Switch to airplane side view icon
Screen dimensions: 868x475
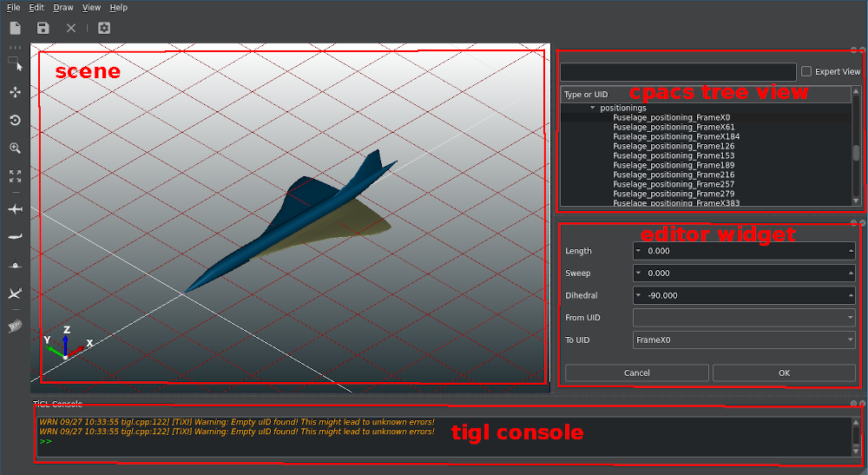pos(15,236)
